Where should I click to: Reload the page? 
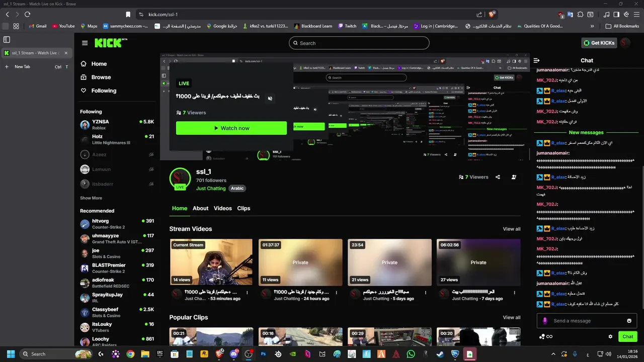click(27, 15)
